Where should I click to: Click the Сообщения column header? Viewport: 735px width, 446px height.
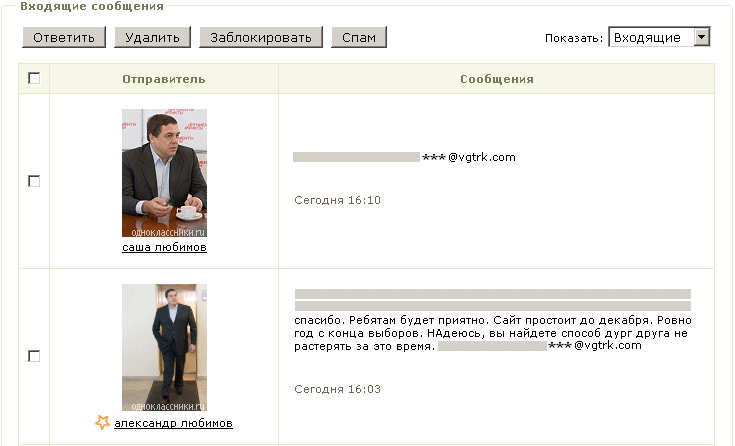(x=496, y=79)
